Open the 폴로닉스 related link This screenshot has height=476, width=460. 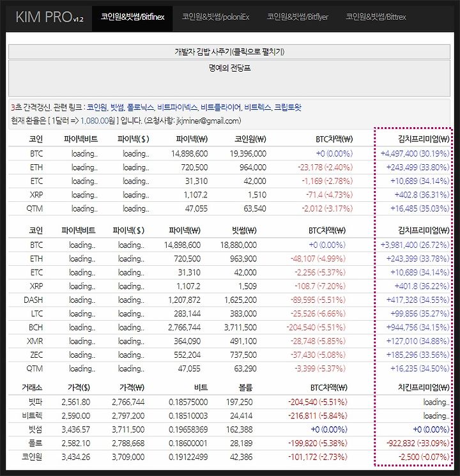tap(141, 107)
